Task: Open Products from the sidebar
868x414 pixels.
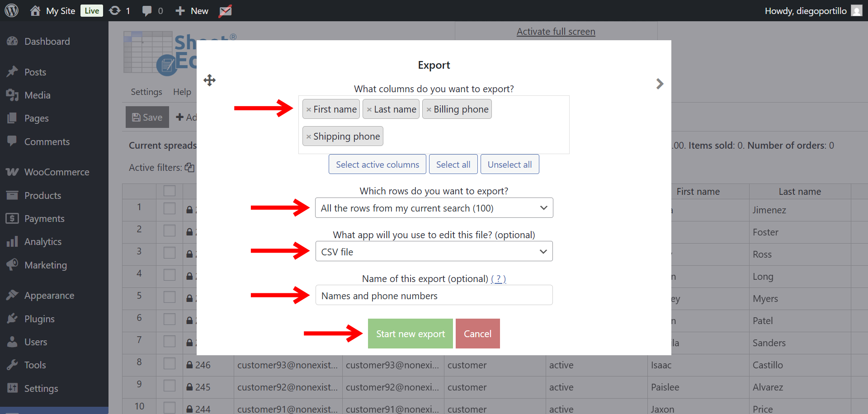Action: (x=42, y=195)
